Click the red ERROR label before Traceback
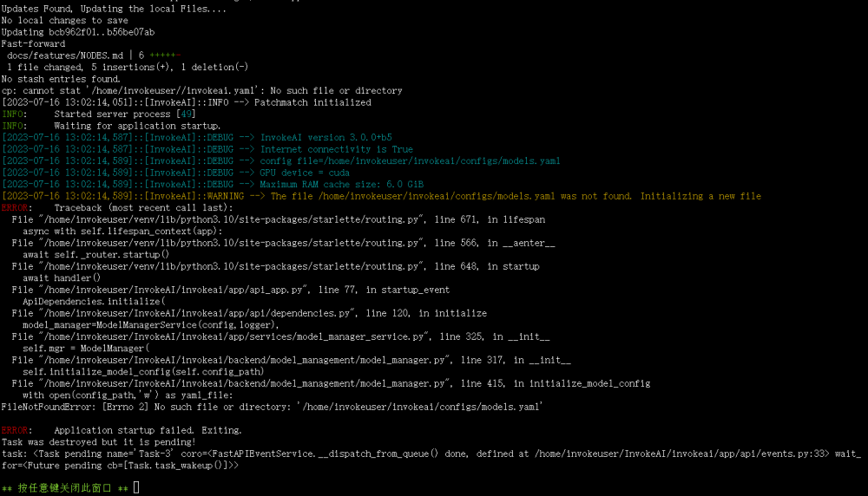868x496 pixels. (15, 208)
